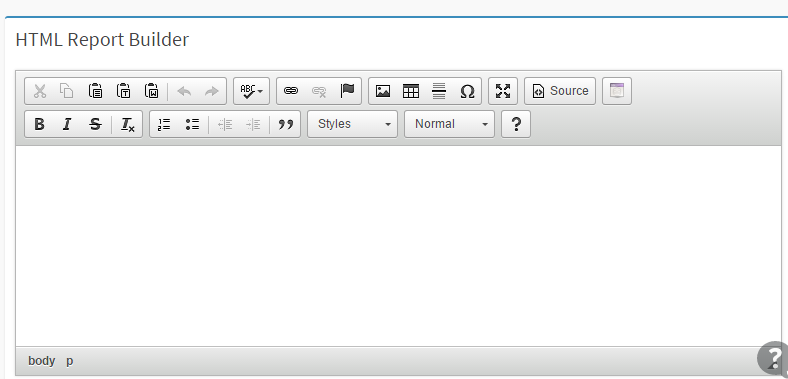Toggle bulleted list
The height and width of the screenshot is (379, 788).
tap(192, 124)
